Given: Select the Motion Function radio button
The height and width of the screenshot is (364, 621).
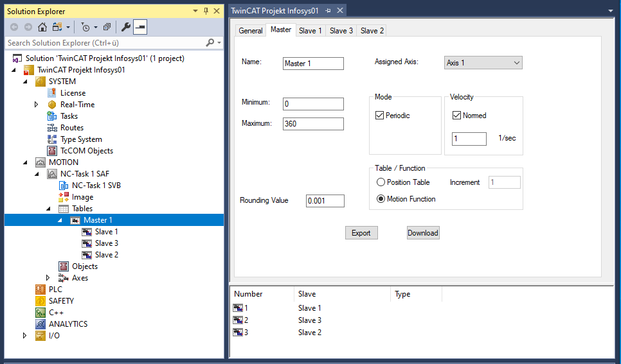Looking at the screenshot, I should pos(381,199).
